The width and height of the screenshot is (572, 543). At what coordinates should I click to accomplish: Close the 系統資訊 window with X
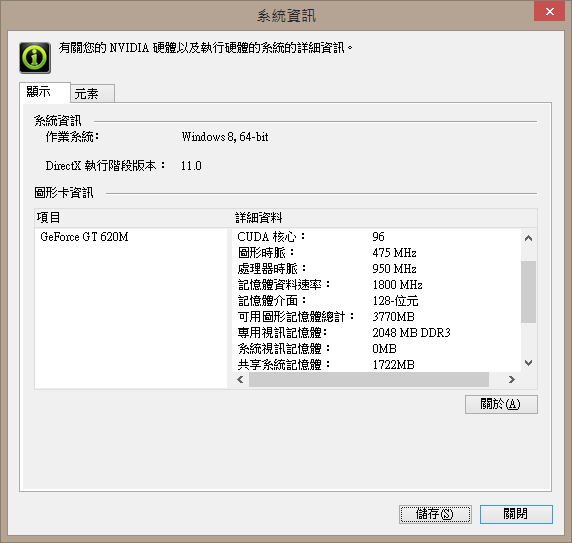[549, 11]
